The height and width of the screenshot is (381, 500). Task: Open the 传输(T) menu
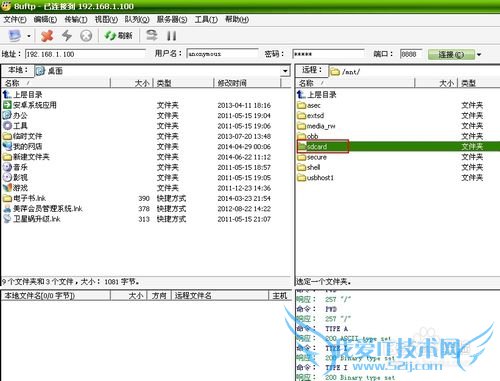pos(76,20)
